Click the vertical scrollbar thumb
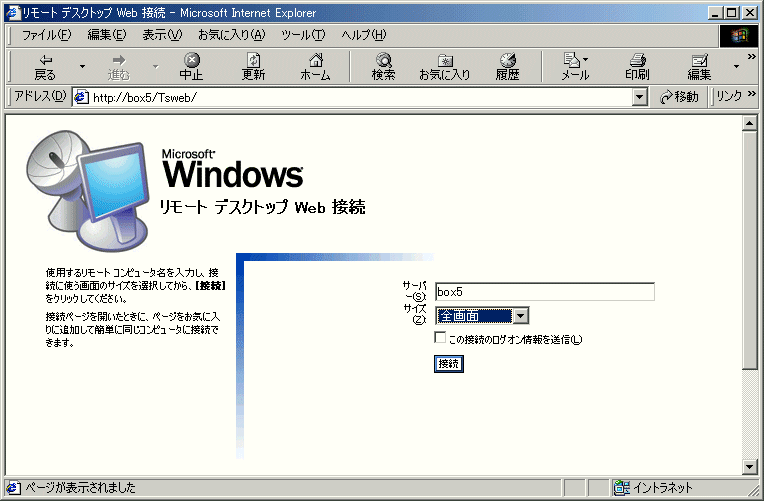Image resolution: width=764 pixels, height=501 pixels. (750, 250)
